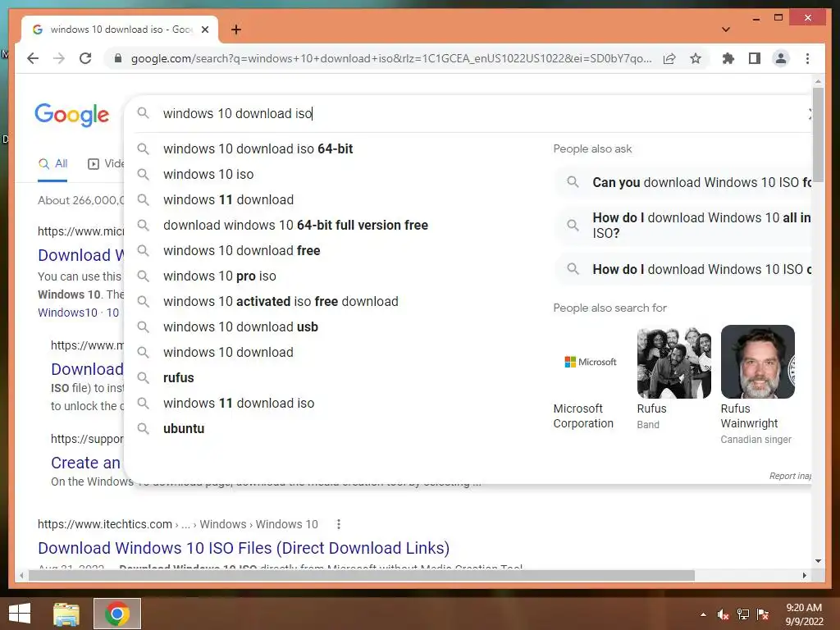Click the scroll right arrow
The image size is (840, 630).
pos(804,575)
